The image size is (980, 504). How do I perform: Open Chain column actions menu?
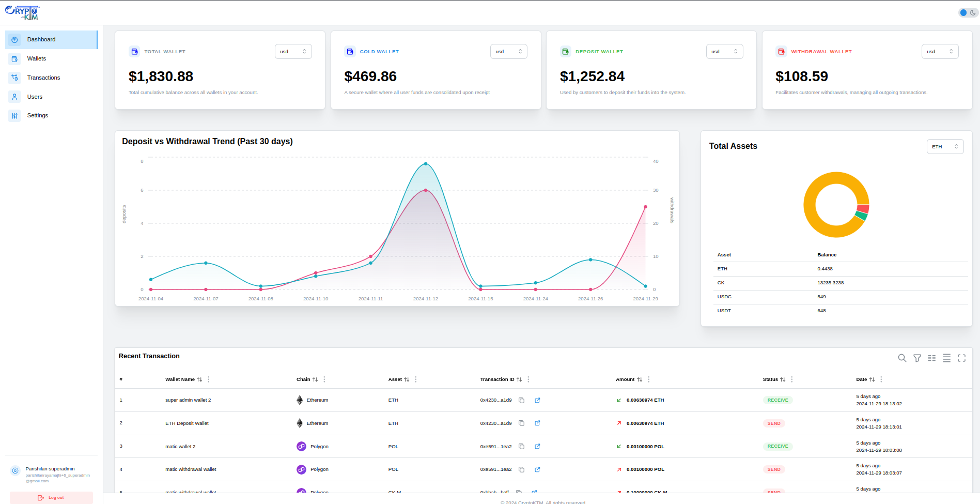(x=324, y=379)
